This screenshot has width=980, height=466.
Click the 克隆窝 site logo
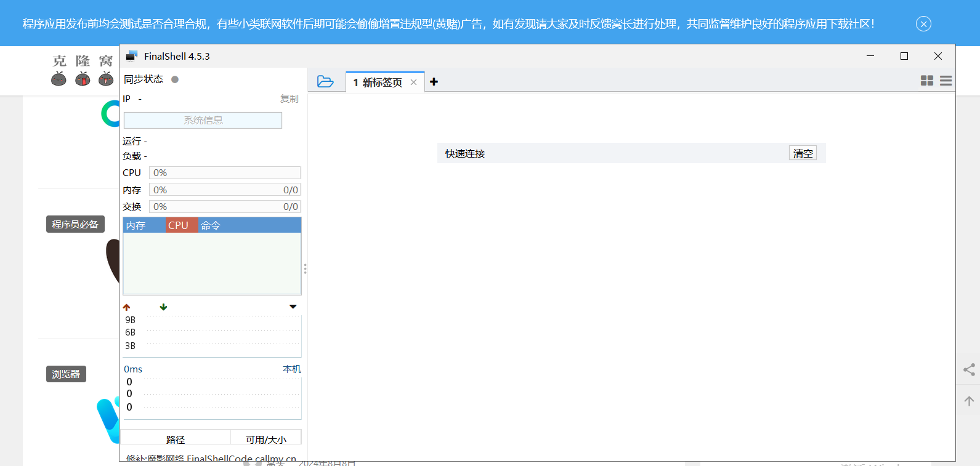pos(83,70)
